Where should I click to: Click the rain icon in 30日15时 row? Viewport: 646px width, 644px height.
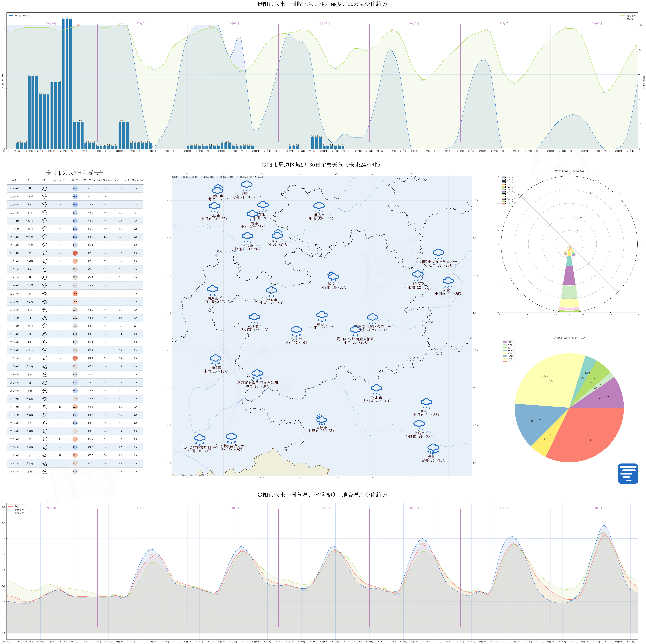(45, 213)
